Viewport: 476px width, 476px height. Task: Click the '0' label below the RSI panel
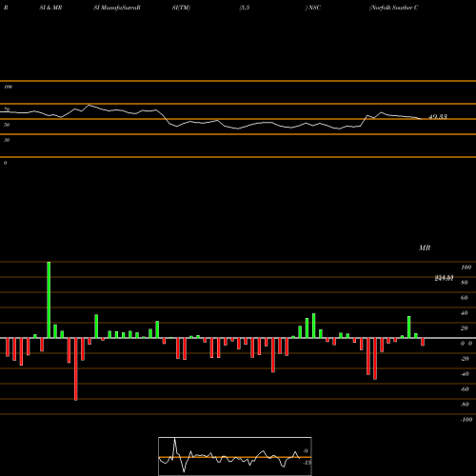(5, 163)
